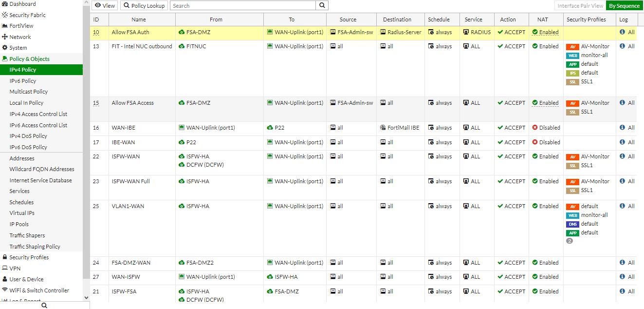Click ISFW-FSA policy name
644x309 pixels.
click(x=124, y=291)
